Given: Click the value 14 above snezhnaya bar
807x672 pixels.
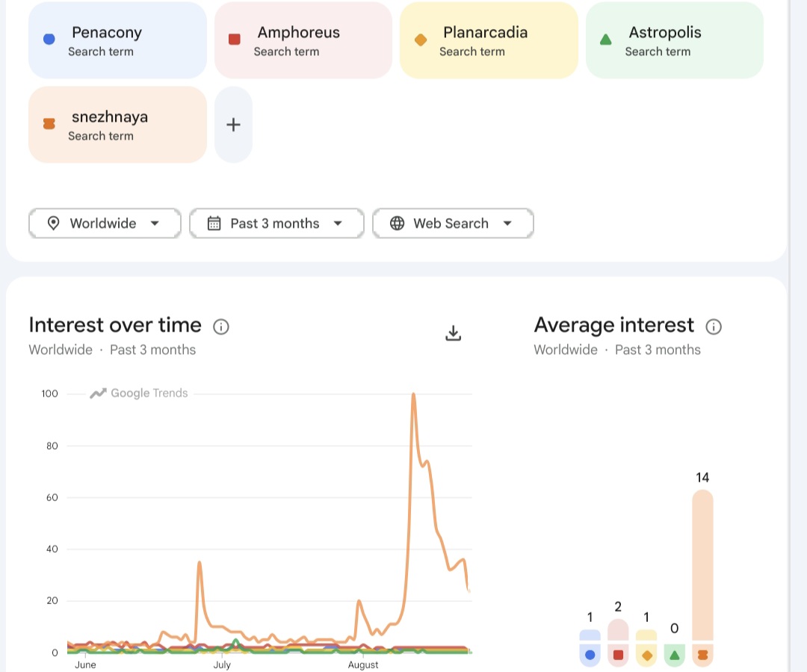Looking at the screenshot, I should click(x=702, y=478).
